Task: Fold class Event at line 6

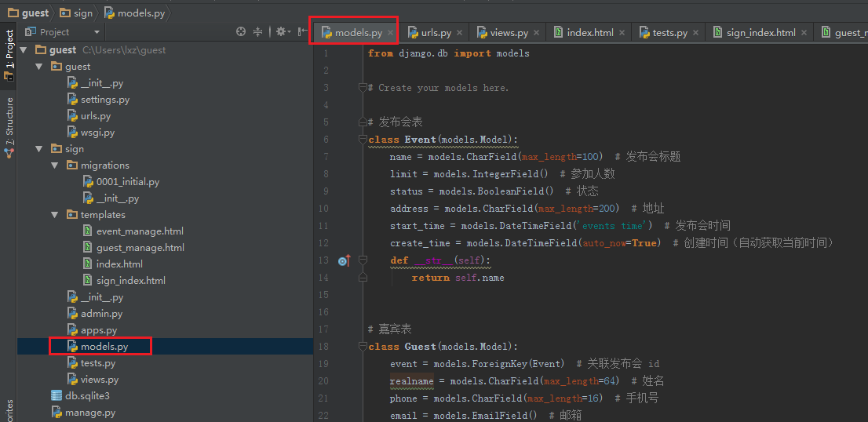Action: coord(363,140)
